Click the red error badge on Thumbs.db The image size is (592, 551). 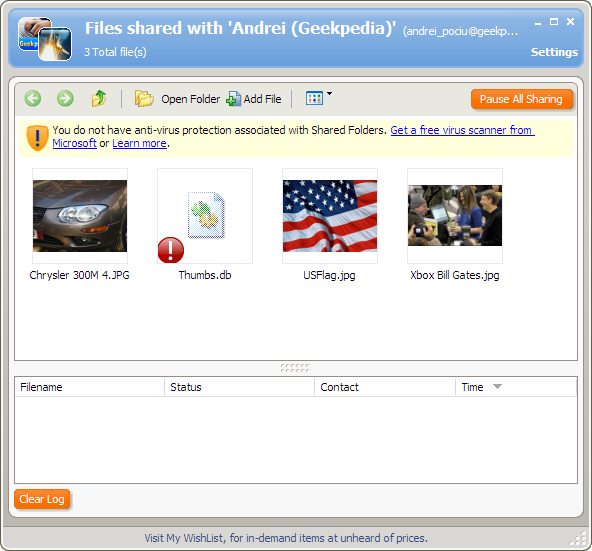point(171,250)
